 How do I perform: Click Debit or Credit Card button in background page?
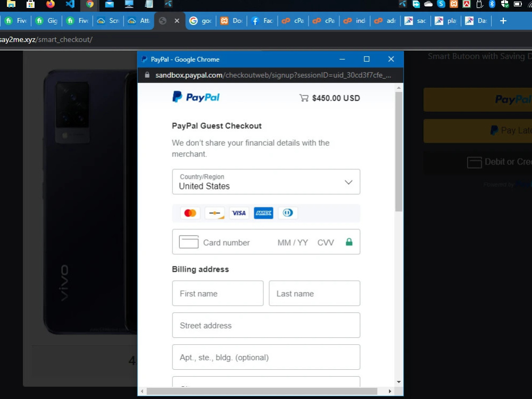point(478,162)
